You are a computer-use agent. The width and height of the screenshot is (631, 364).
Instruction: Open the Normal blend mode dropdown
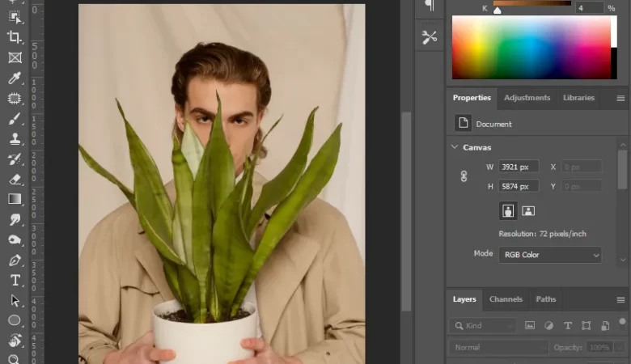coord(498,347)
